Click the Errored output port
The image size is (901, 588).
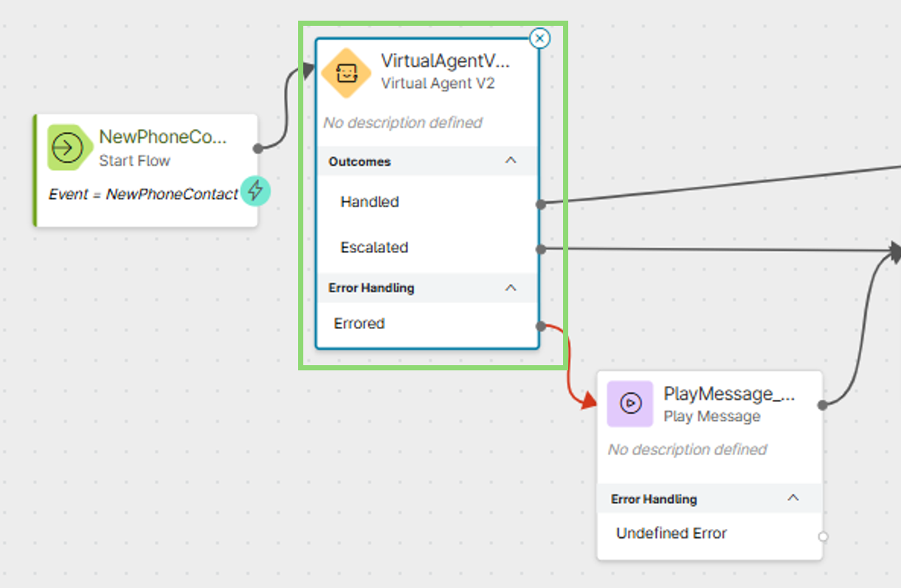coord(541,325)
